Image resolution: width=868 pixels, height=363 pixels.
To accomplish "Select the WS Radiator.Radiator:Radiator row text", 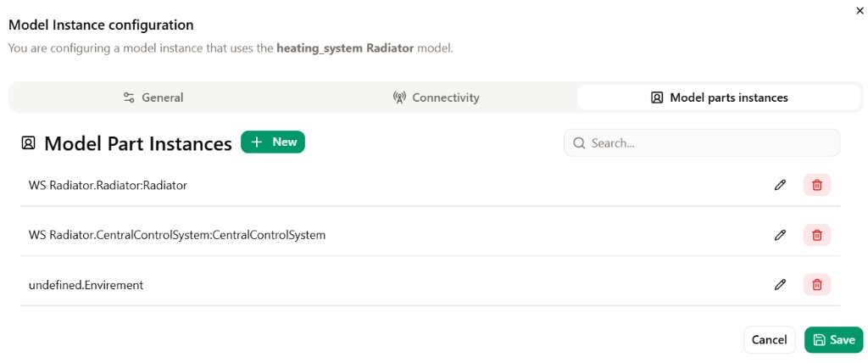I will [108, 186].
